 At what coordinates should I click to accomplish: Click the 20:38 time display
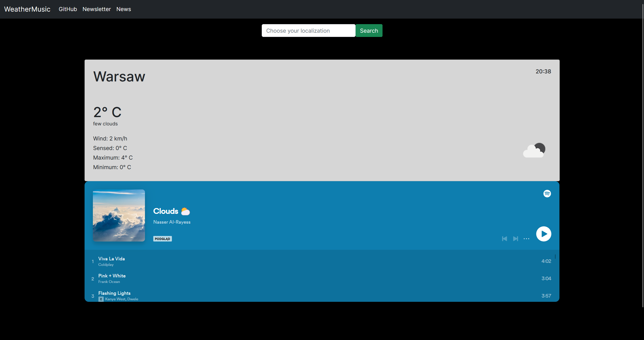(543, 71)
